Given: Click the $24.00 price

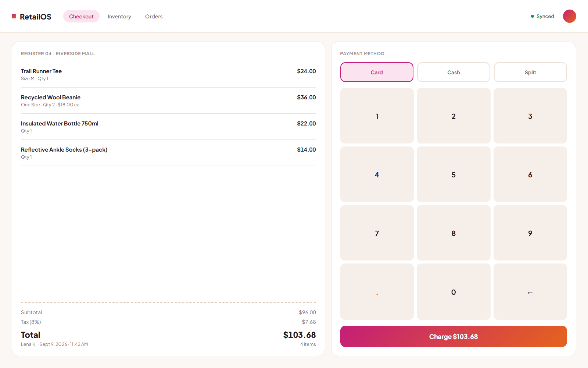Looking at the screenshot, I should tap(306, 71).
